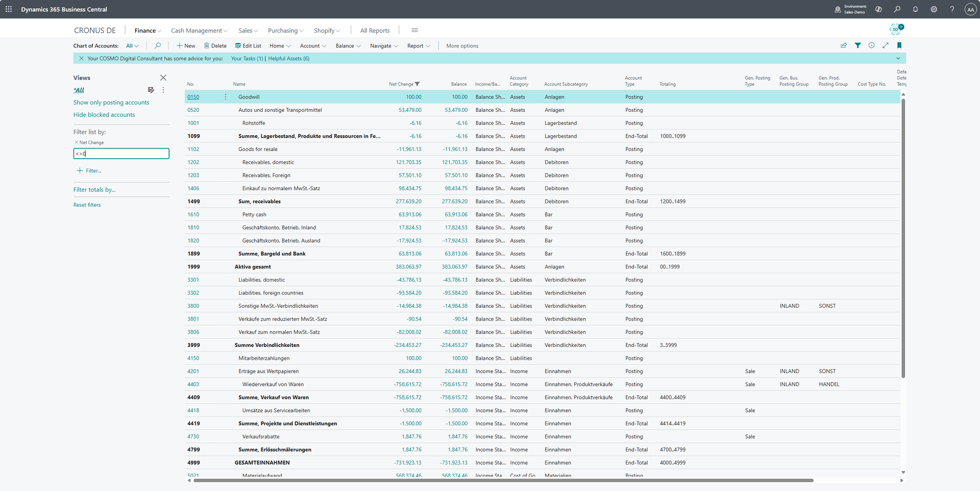The image size is (980, 491).
Task: Click the Reset filters link
Action: point(87,205)
